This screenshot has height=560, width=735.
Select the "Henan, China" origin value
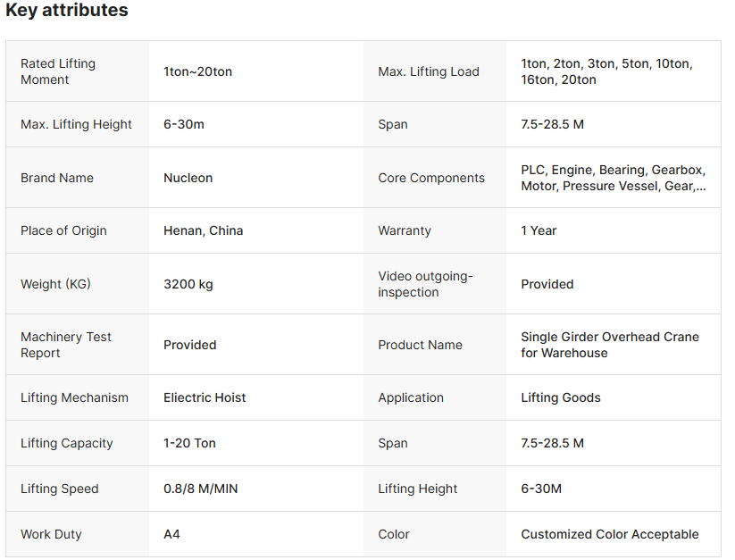pos(203,230)
